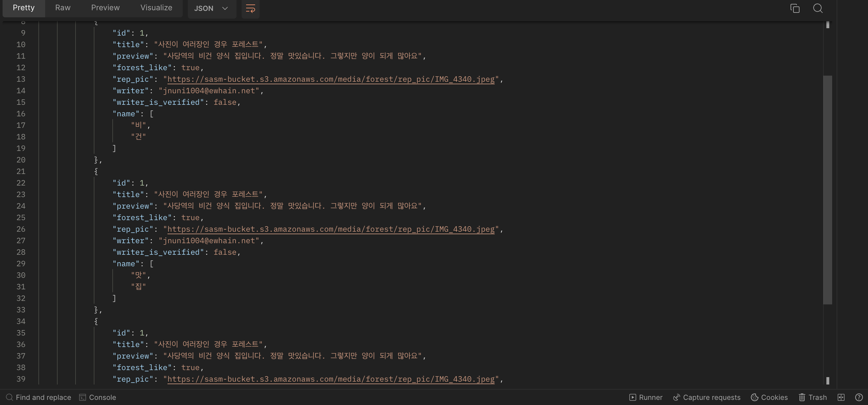Click the "비" array item on line 17

click(139, 126)
